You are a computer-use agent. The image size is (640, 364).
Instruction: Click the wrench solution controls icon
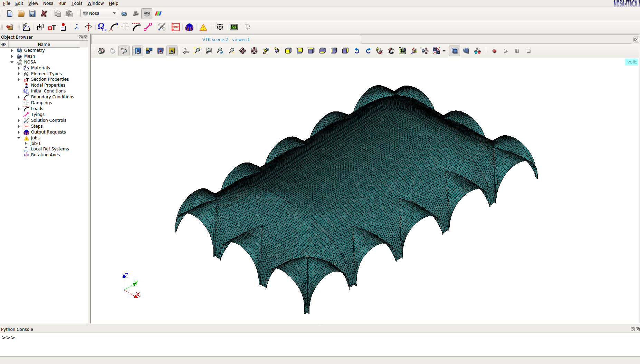coord(162,27)
